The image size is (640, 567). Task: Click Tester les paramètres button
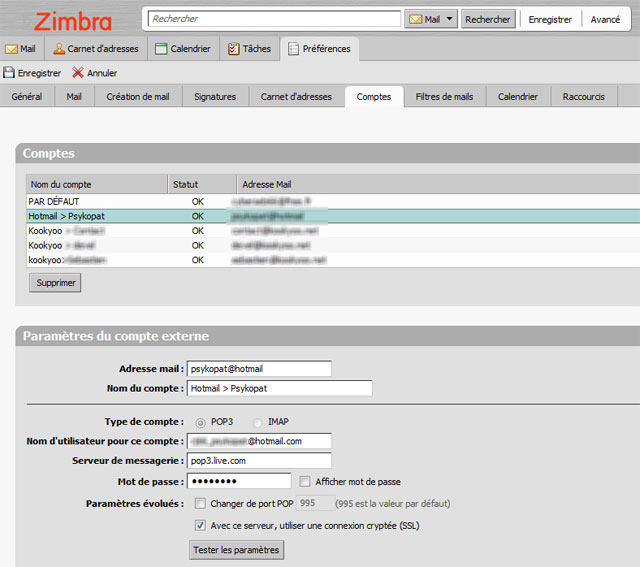[236, 550]
